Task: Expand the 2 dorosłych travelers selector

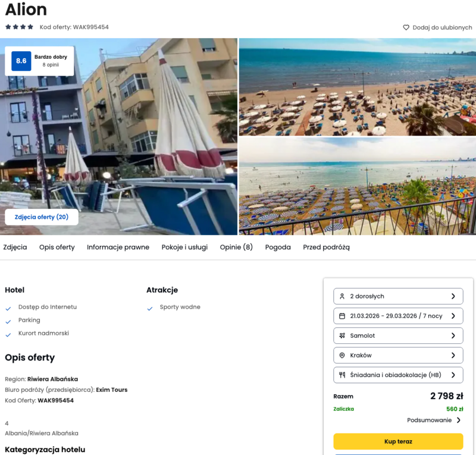Action: point(398,296)
